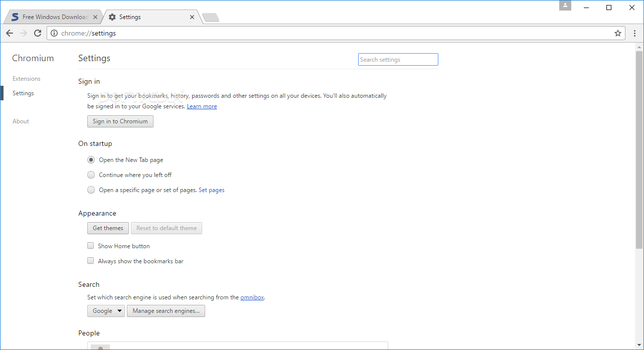Open Manage search engines dialog
This screenshot has width=644, height=350.
166,311
